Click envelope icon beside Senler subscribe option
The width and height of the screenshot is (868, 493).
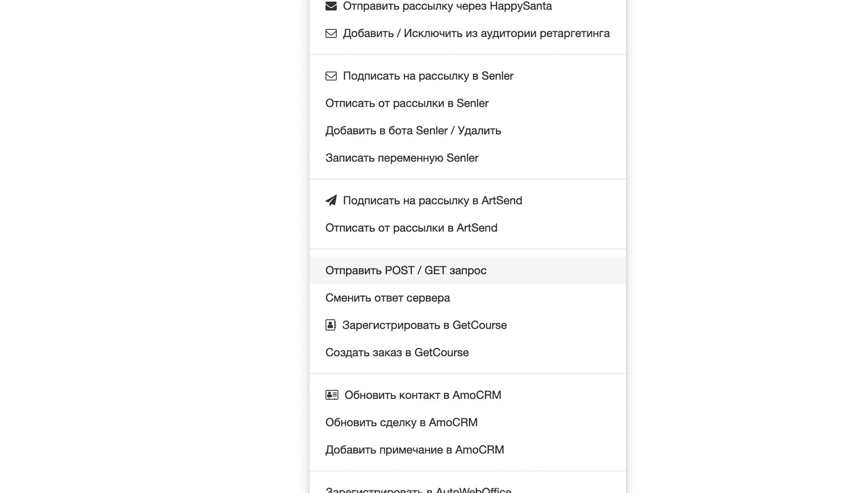[331, 76]
